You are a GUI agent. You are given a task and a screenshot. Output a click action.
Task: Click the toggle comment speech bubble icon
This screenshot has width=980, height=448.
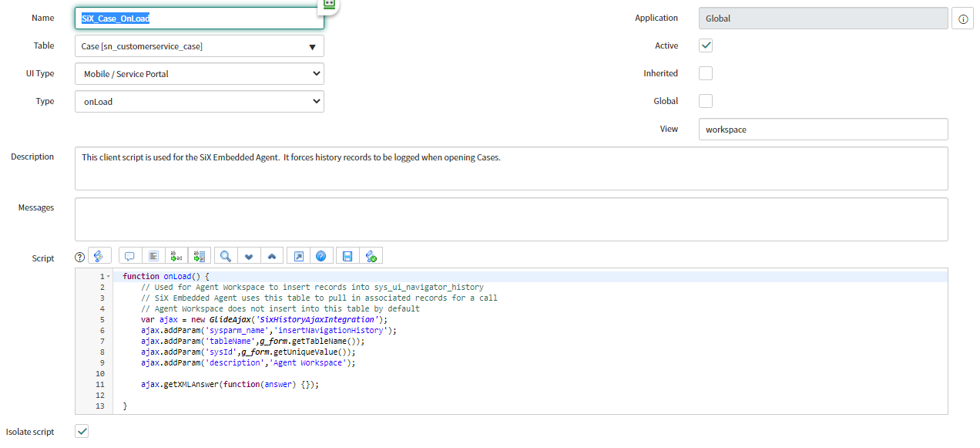coord(129,256)
